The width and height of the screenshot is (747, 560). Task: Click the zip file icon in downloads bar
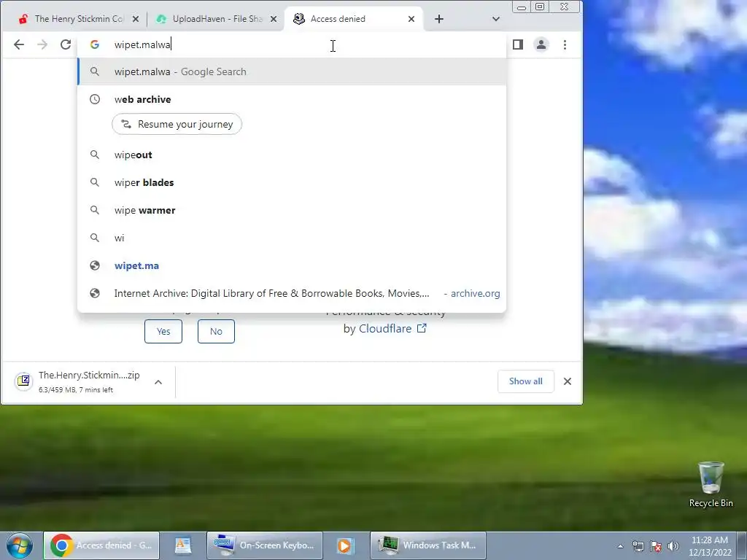(23, 381)
